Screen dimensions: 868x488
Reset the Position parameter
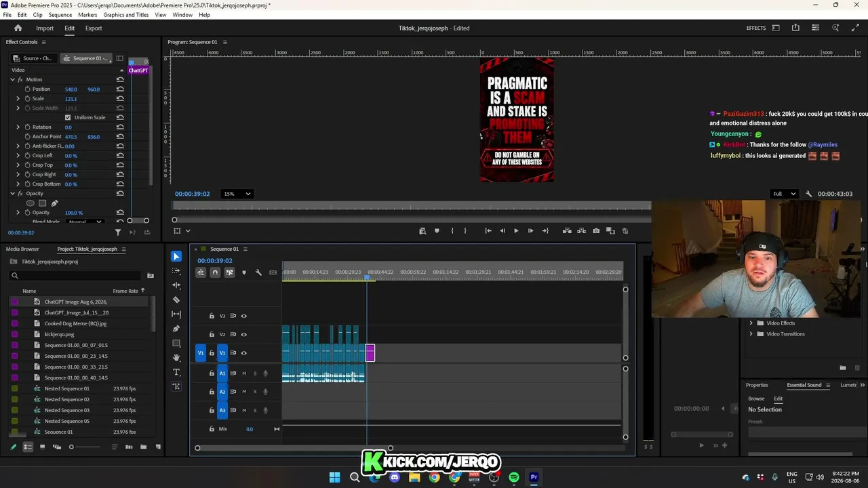tap(120, 89)
